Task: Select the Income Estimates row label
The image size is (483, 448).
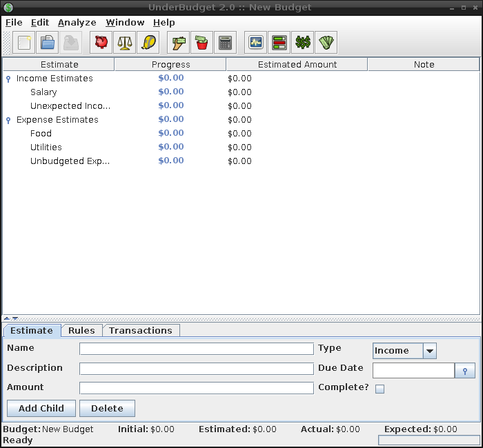Action: click(x=55, y=79)
